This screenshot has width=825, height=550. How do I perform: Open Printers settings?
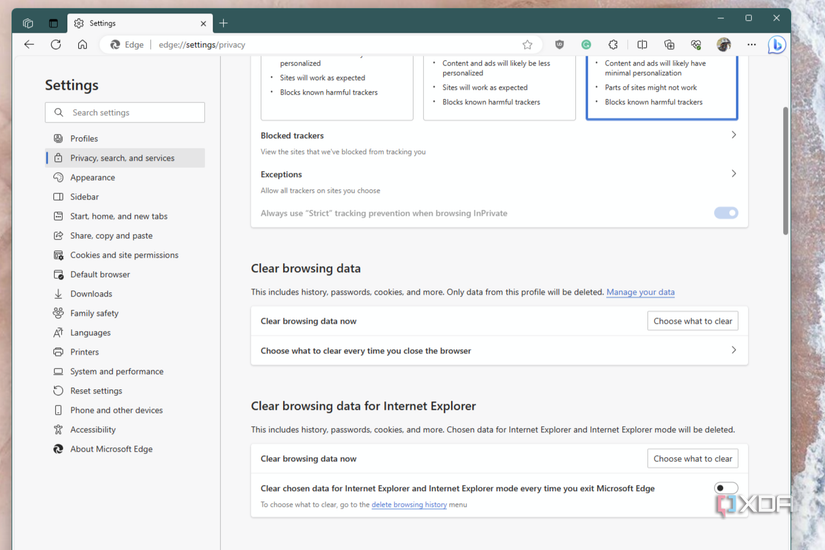coord(125,352)
